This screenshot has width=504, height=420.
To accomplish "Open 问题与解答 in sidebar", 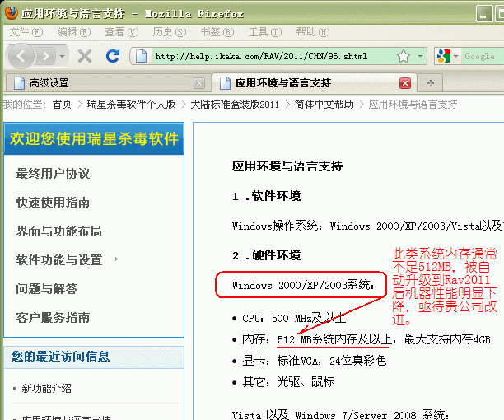I will point(47,288).
